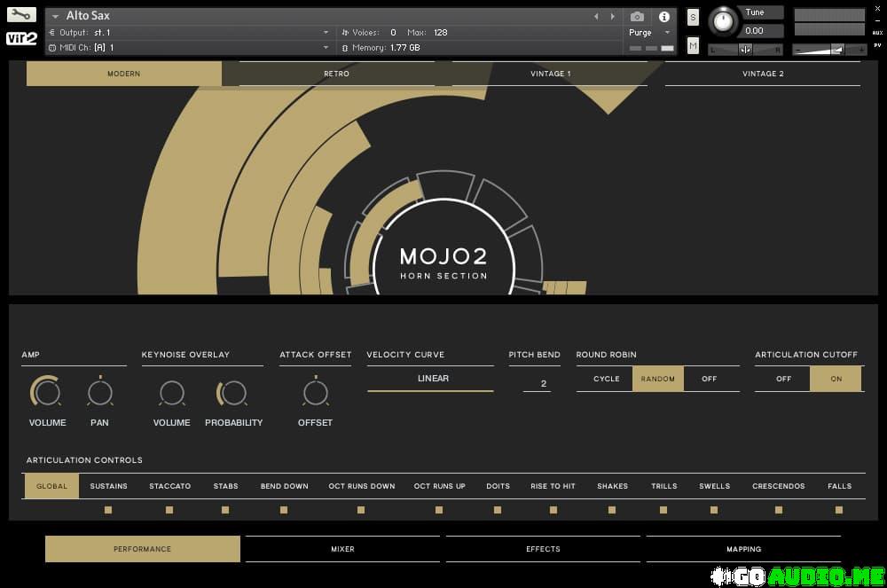Select STABS articulation
The image size is (887, 588).
225,486
